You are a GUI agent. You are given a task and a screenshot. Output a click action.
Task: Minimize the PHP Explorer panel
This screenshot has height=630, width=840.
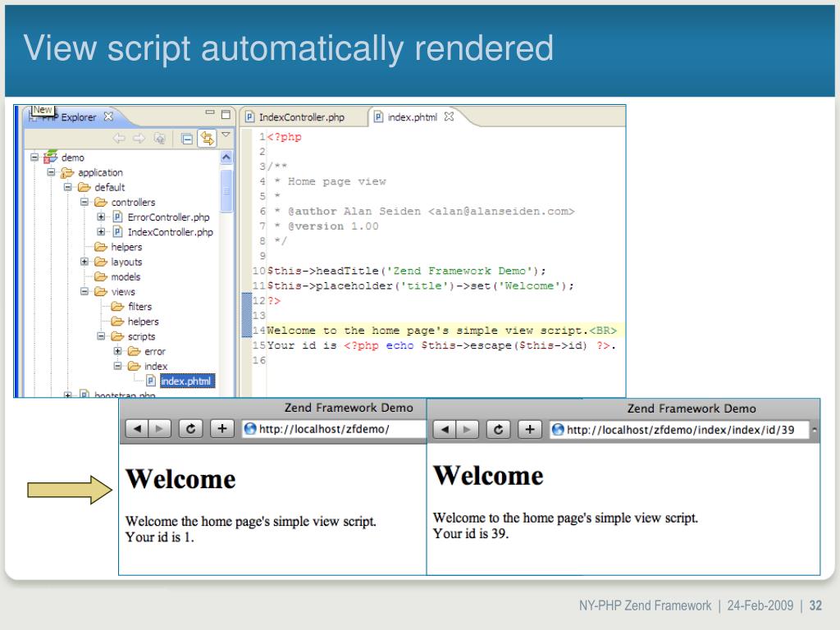pos(209,112)
